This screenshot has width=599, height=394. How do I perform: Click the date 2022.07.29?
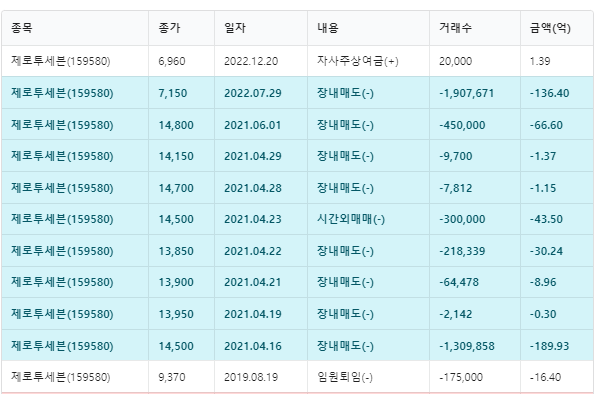coord(253,93)
